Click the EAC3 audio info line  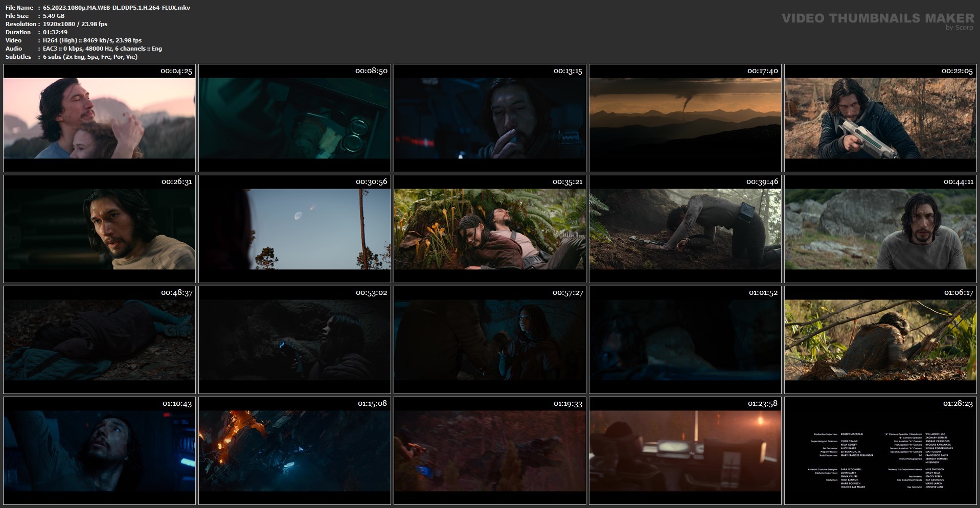click(102, 49)
